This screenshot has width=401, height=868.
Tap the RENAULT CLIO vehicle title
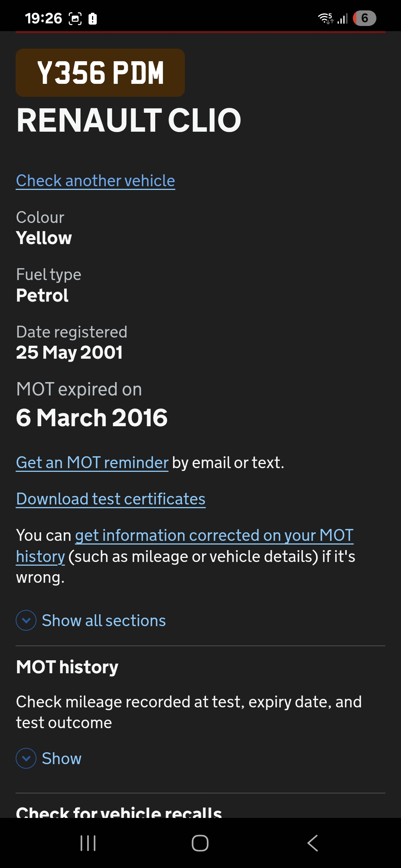pyautogui.click(x=129, y=120)
